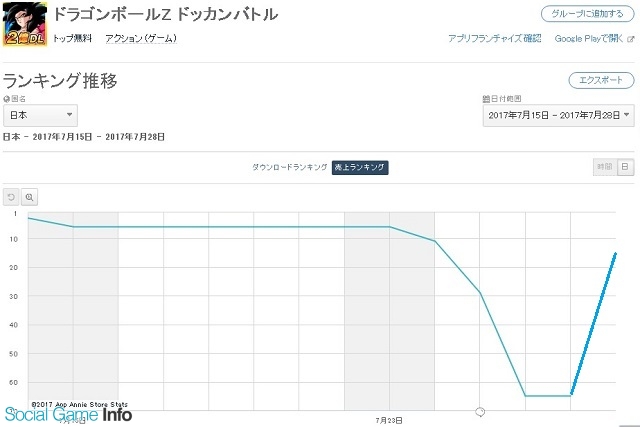640x427 pixels.
Task: Click the calendar icon beside the date range label
Action: (486, 99)
